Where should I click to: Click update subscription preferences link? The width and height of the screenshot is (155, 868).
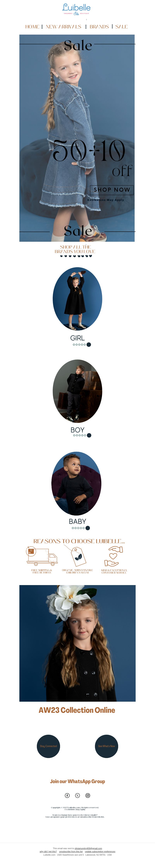coord(100,851)
